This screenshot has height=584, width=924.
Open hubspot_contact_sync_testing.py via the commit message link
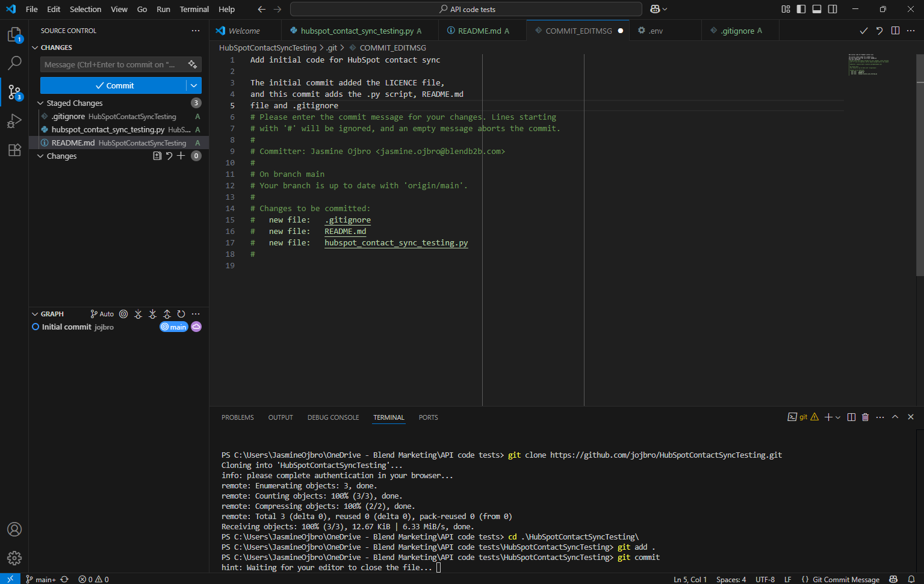point(395,242)
